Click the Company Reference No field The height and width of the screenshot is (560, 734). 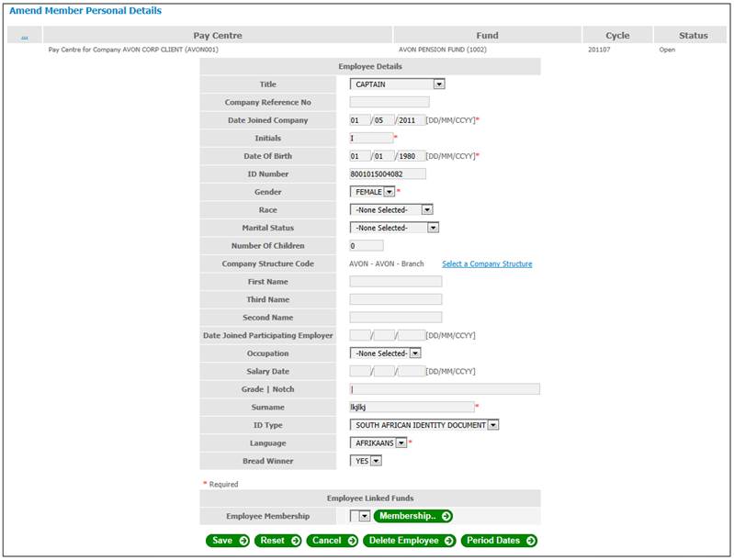(x=390, y=102)
